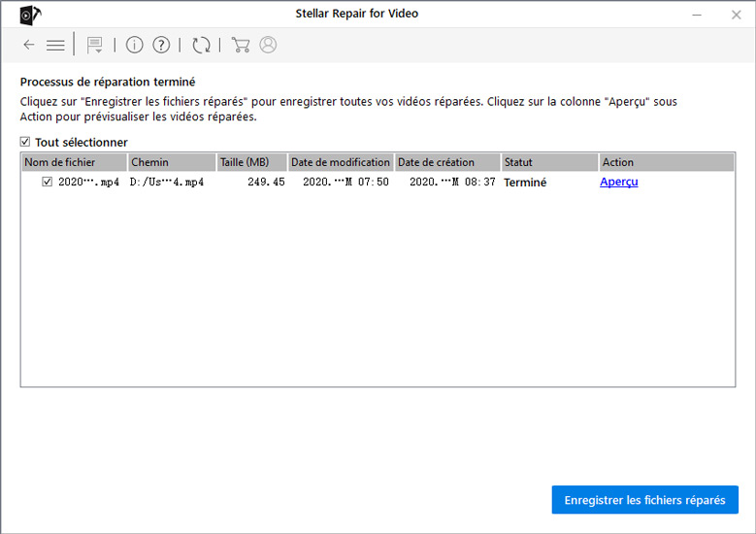Screen dimensions: 756x534
Task: Click Enregistrer les fichiers réparés button
Action: [644, 500]
